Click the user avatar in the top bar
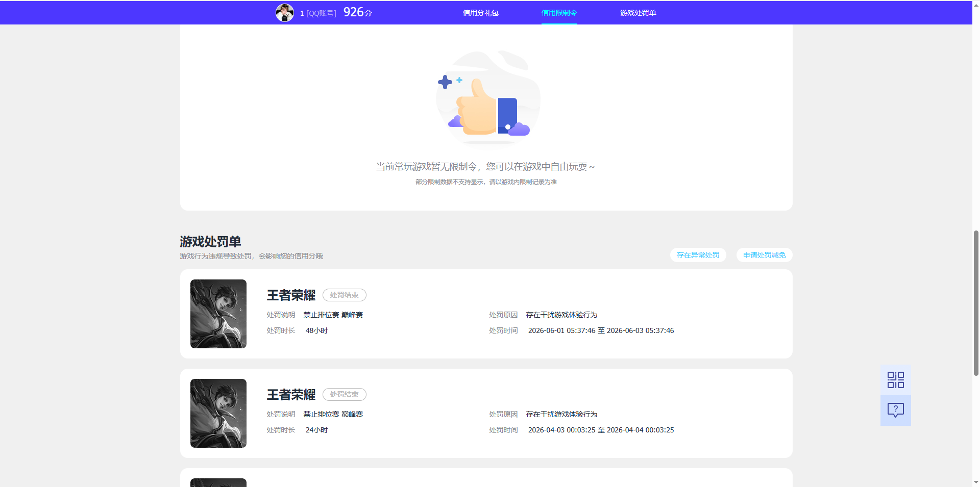Image resolution: width=980 pixels, height=487 pixels. coord(285,13)
